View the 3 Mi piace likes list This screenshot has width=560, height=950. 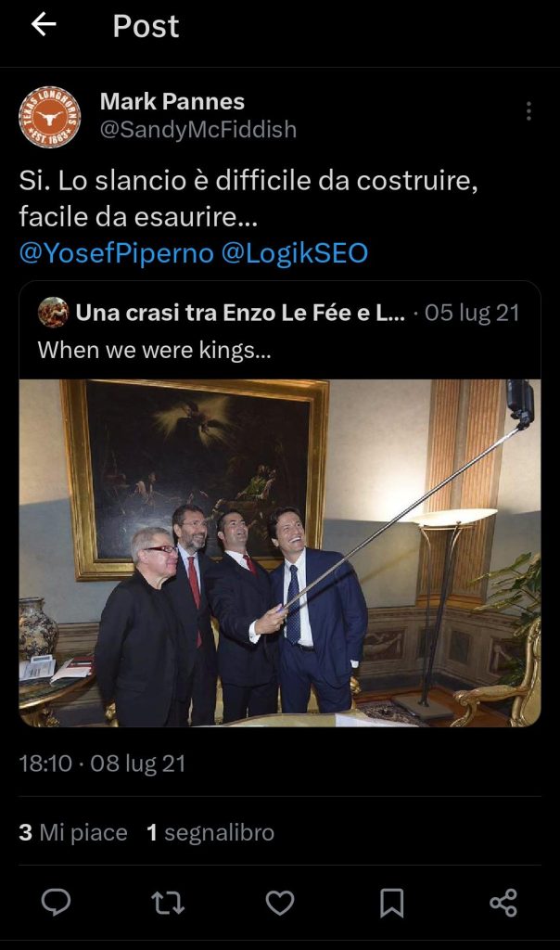[x=73, y=832]
